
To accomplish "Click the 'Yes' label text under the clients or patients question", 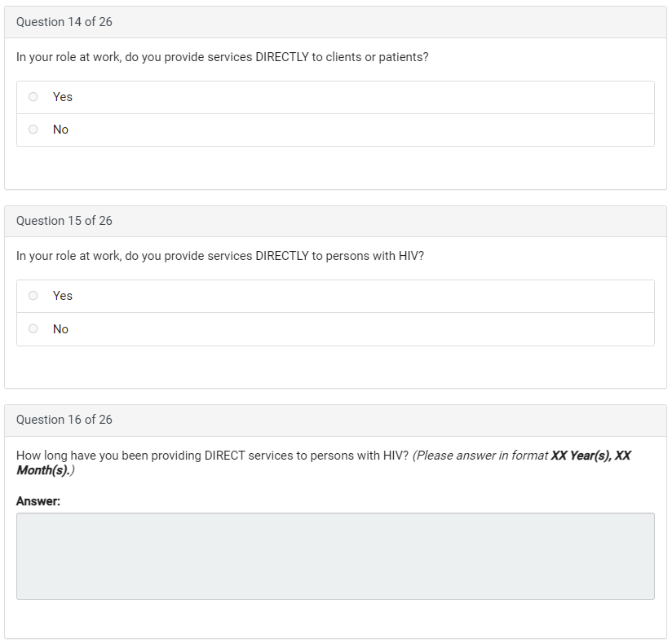I will [x=63, y=97].
